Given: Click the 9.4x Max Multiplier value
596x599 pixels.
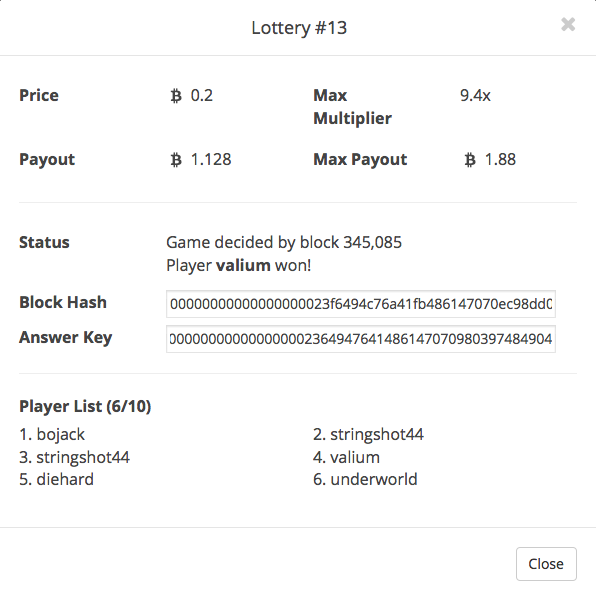Looking at the screenshot, I should (475, 96).
